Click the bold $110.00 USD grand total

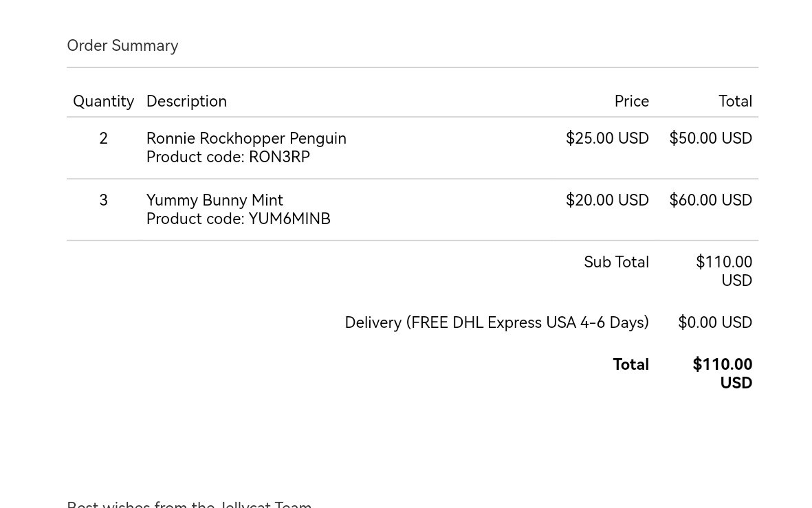tap(722, 373)
